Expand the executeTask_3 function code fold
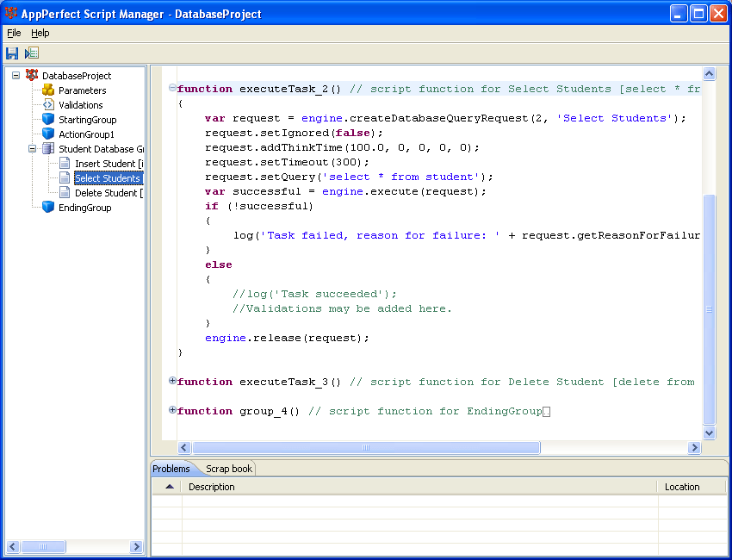The image size is (732, 560). point(172,382)
